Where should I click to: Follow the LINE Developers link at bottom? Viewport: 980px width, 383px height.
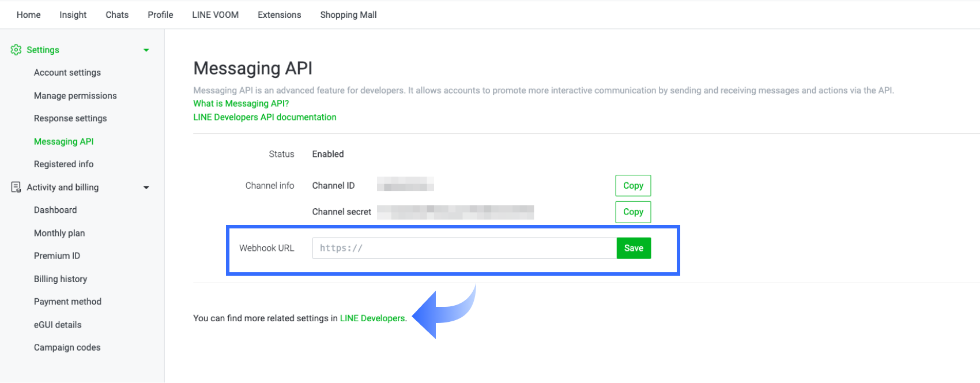tap(372, 318)
